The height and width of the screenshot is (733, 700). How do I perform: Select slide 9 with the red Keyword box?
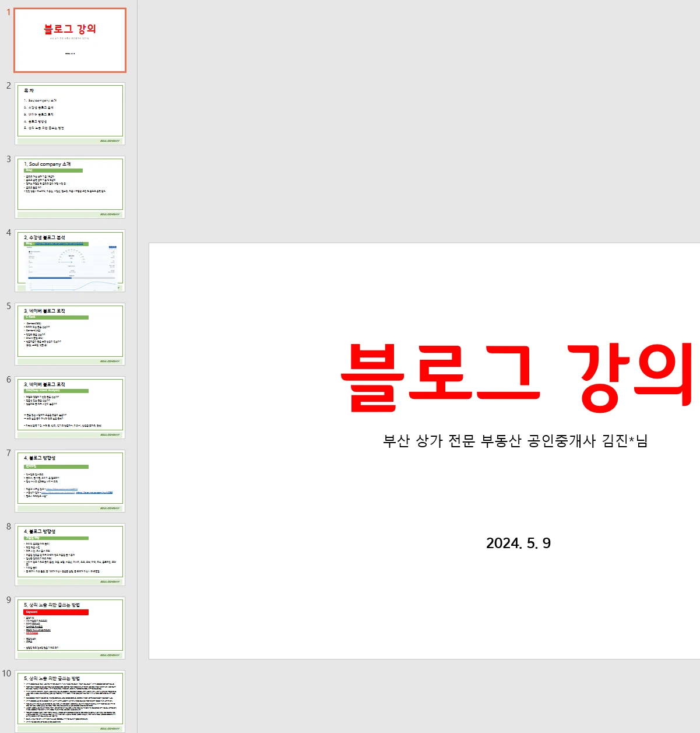coord(70,627)
